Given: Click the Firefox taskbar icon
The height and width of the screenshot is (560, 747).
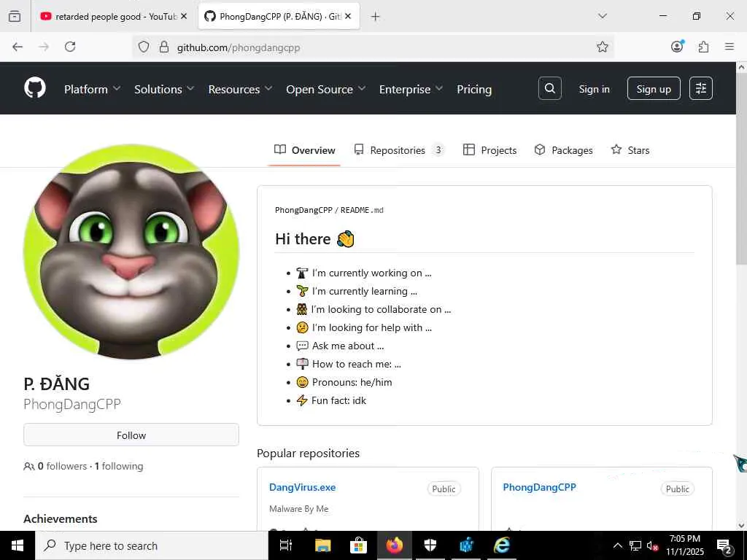Looking at the screenshot, I should [x=395, y=545].
